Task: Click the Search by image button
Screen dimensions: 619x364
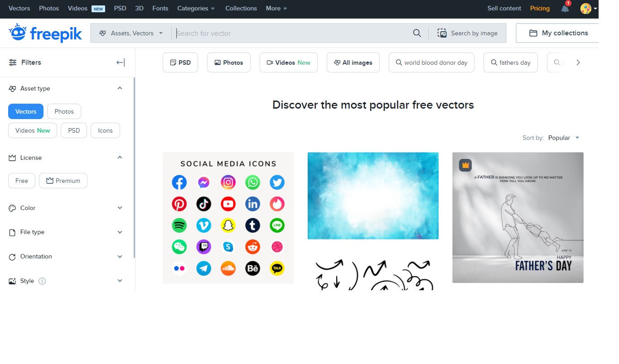Action: 467,33
